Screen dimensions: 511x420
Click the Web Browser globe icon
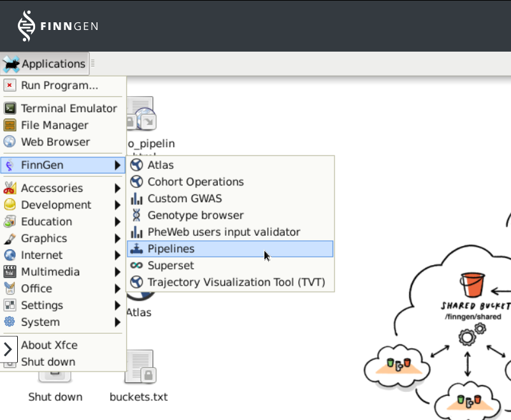pyautogui.click(x=10, y=142)
